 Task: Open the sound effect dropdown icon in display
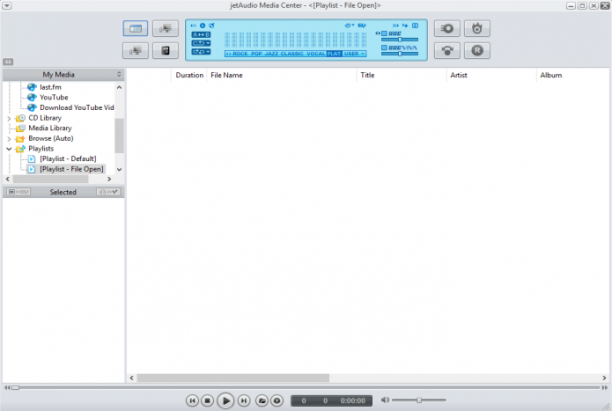(349, 25)
